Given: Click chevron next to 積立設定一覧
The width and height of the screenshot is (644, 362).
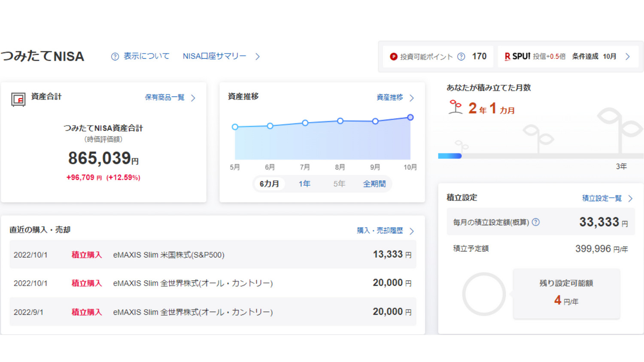Looking at the screenshot, I should click(631, 198).
